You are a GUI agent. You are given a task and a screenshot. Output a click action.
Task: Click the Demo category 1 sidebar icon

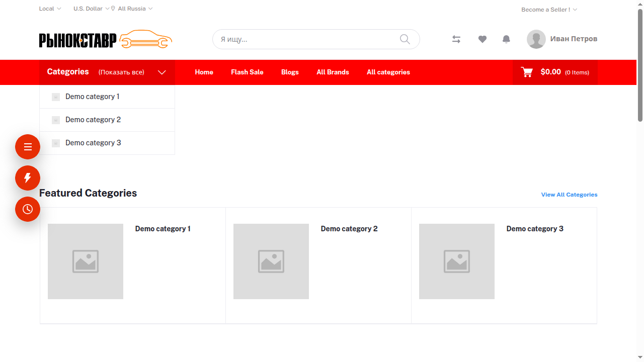pyautogui.click(x=56, y=97)
